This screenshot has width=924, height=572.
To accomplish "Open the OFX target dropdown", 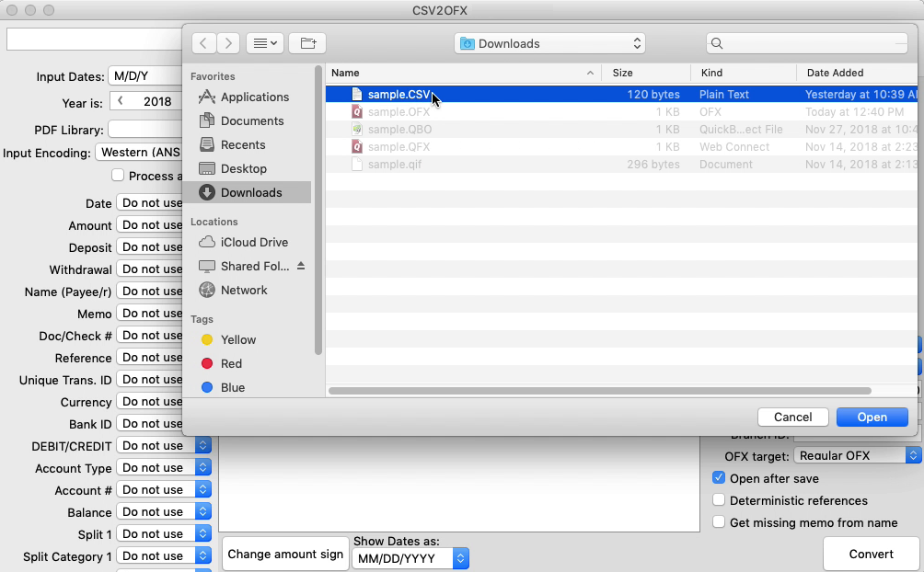I will click(857, 455).
